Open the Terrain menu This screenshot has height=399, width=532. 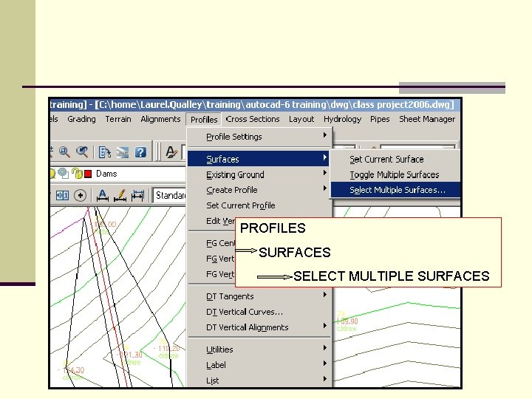click(118, 119)
